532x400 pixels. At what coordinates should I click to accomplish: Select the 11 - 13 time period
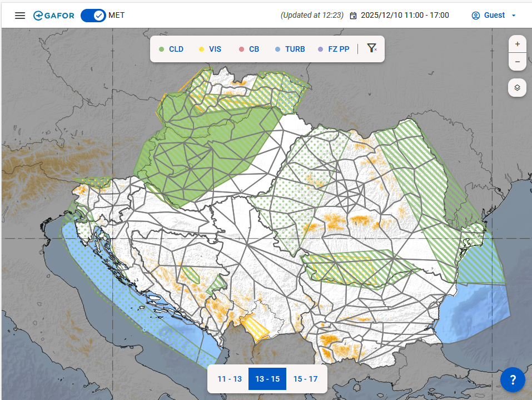pos(230,379)
